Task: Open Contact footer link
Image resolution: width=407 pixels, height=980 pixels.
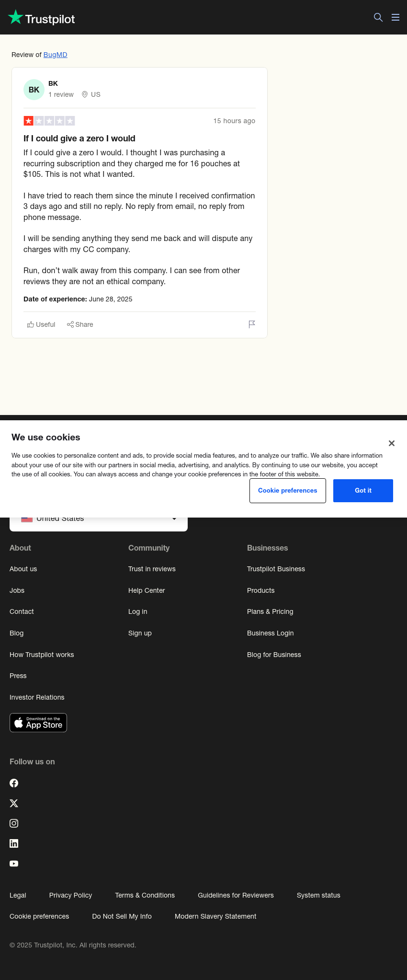Action: [x=22, y=611]
